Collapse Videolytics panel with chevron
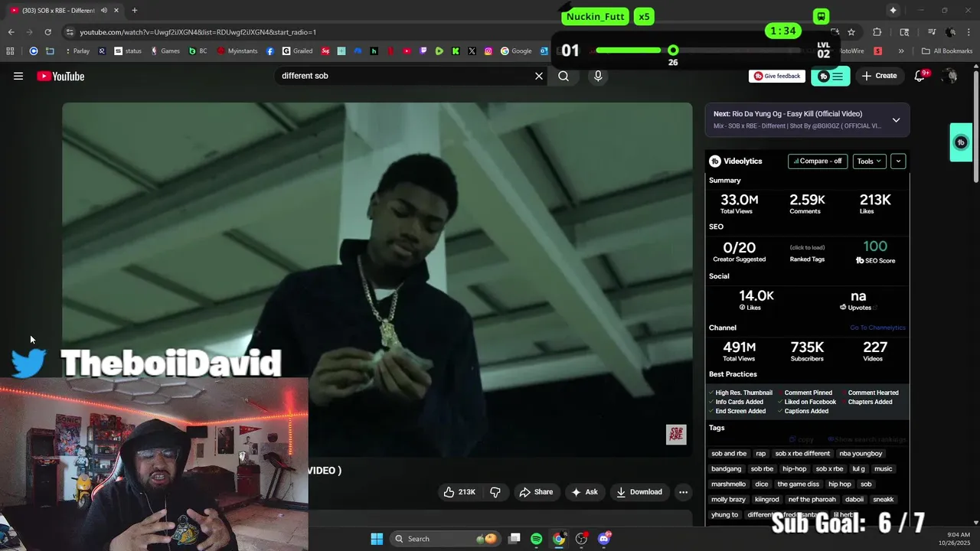Screen dimensions: 980x551 click(898, 161)
